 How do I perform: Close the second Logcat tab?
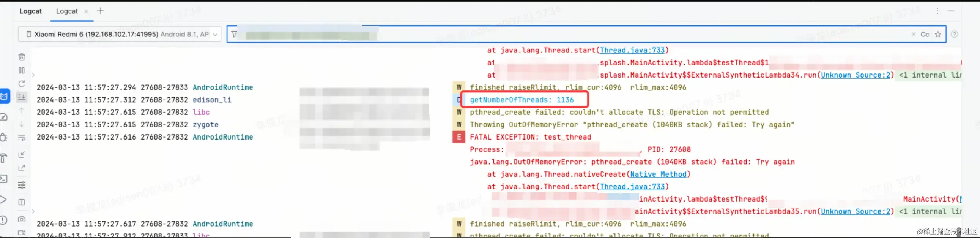86,11
